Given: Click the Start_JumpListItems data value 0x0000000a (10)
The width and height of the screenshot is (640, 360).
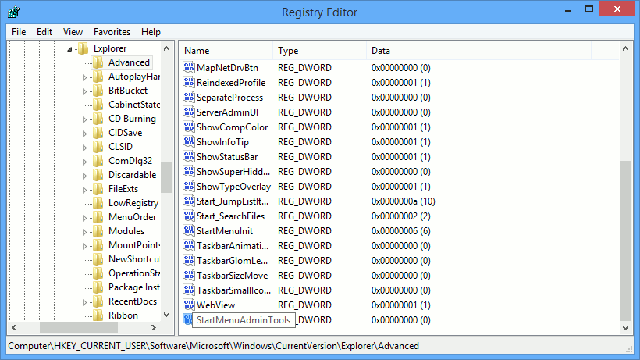Looking at the screenshot, I should point(403,201).
